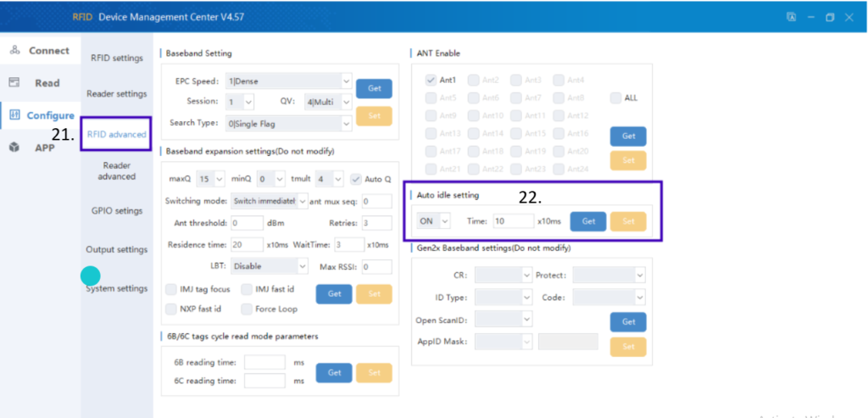
Task: Click Get in Auto idle setting
Action: coord(588,221)
